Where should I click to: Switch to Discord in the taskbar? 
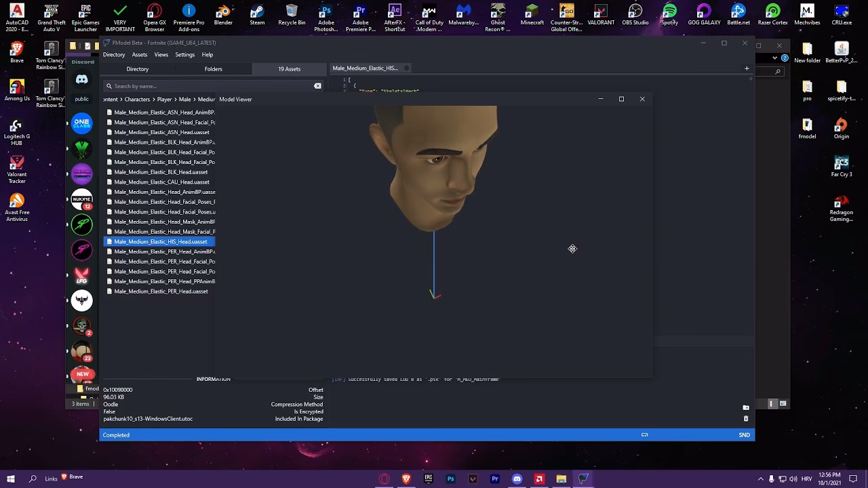tap(517, 479)
